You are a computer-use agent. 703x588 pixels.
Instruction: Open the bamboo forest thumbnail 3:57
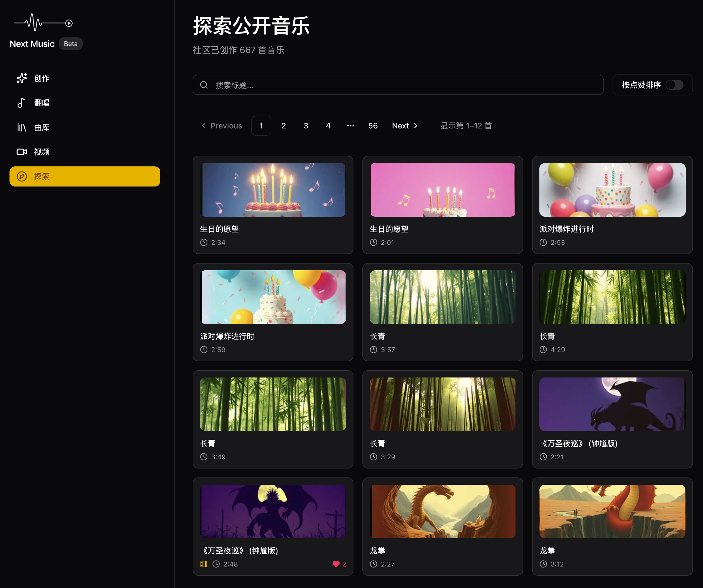[443, 297]
